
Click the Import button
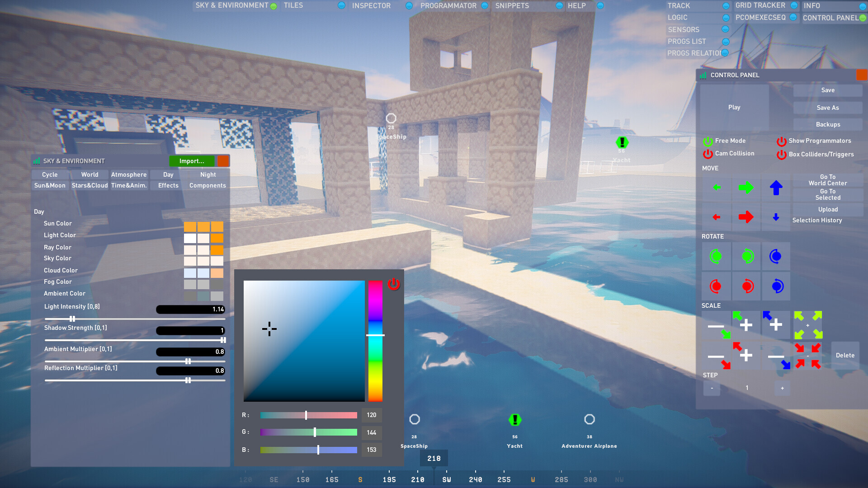[192, 161]
